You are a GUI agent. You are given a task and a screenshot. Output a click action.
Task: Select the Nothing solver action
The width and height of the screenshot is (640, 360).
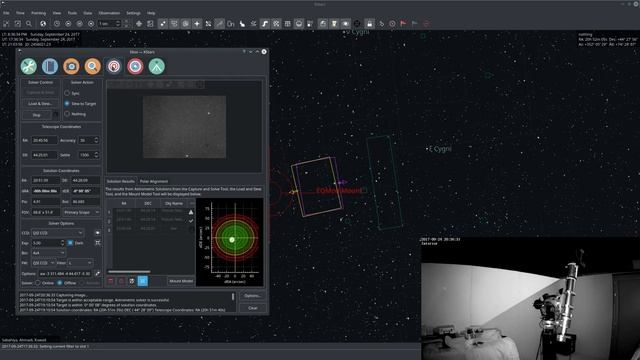click(x=67, y=114)
